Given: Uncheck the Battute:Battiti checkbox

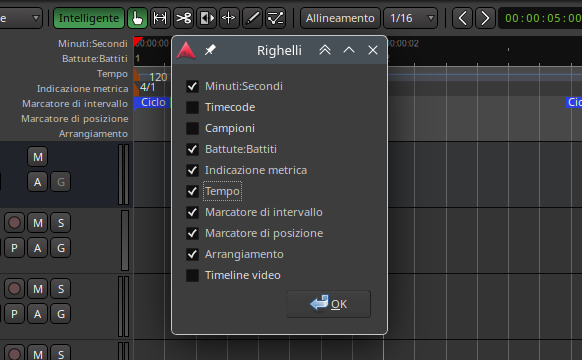Looking at the screenshot, I should click(x=192, y=149).
